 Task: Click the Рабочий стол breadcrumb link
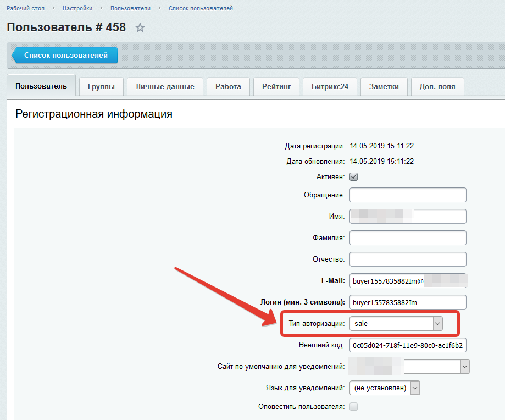(25, 8)
